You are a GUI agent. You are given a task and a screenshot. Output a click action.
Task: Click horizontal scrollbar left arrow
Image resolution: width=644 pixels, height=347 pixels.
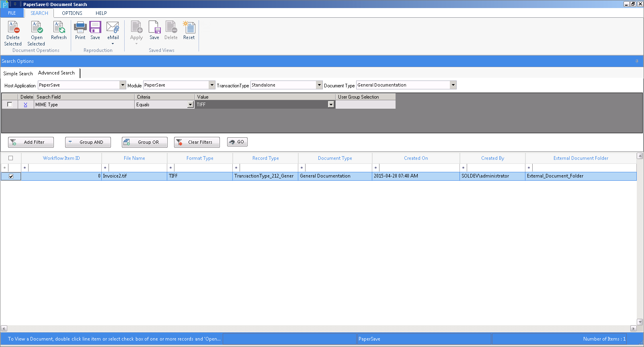tap(4, 328)
